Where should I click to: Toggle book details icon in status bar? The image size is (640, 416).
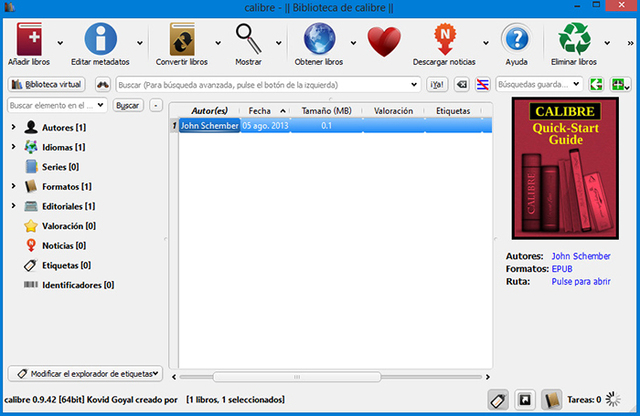551,400
